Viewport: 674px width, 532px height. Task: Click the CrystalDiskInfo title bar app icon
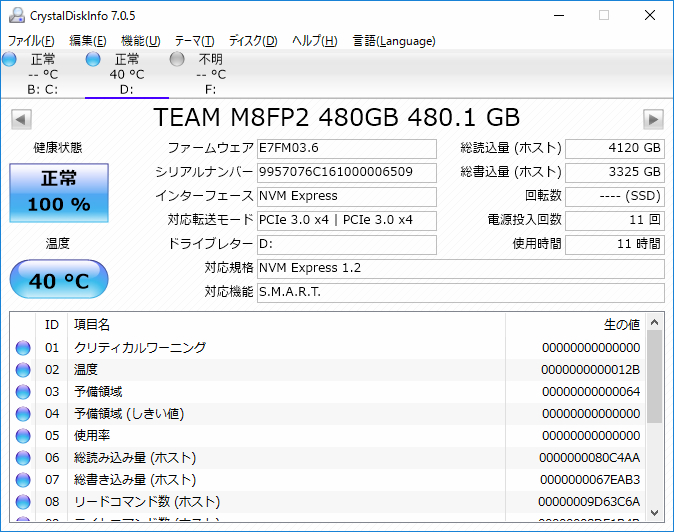[x=14, y=15]
